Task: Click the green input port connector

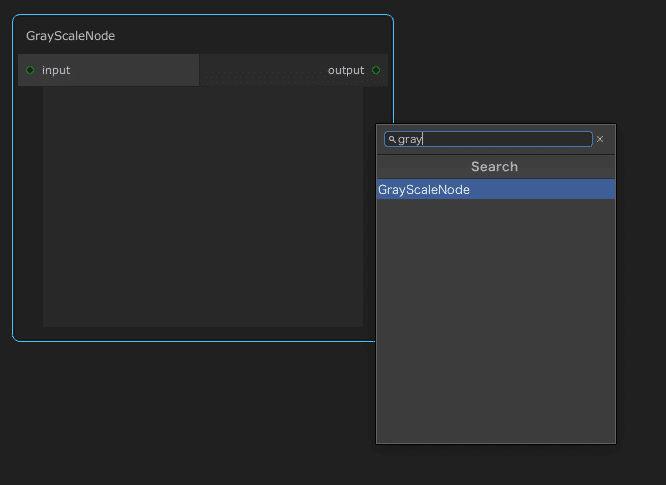Action: 30,70
